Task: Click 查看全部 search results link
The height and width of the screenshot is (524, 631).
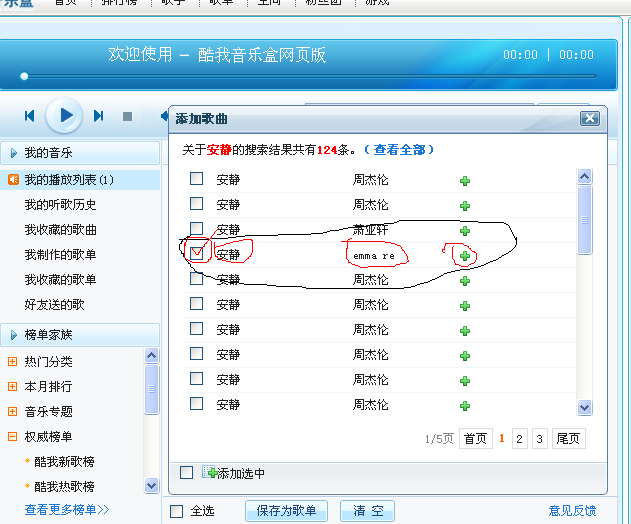Action: 399,150
